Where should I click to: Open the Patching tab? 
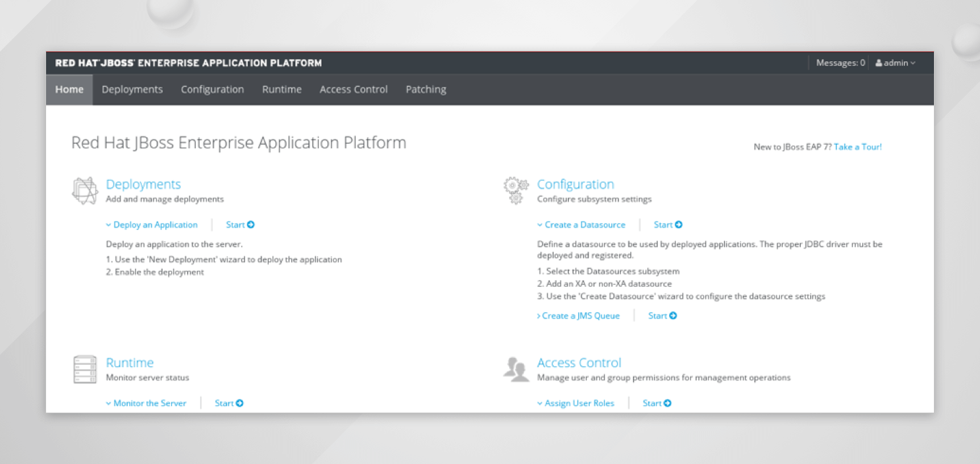pyautogui.click(x=425, y=90)
